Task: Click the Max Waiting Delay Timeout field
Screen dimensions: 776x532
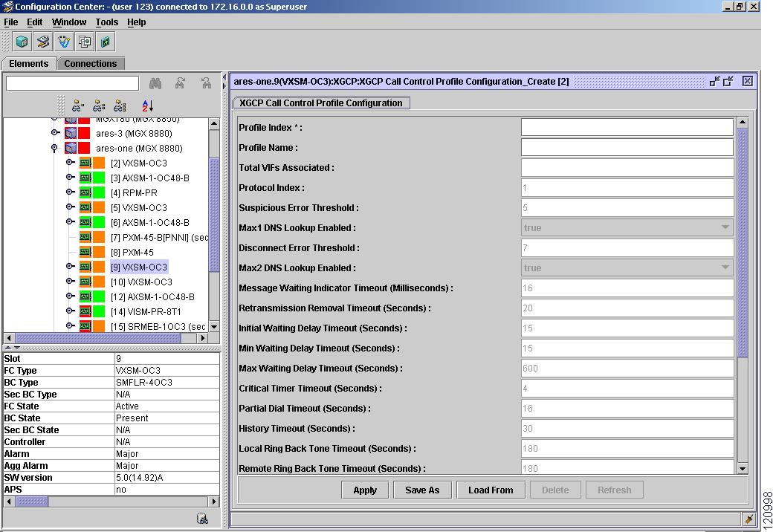Action: click(627, 369)
